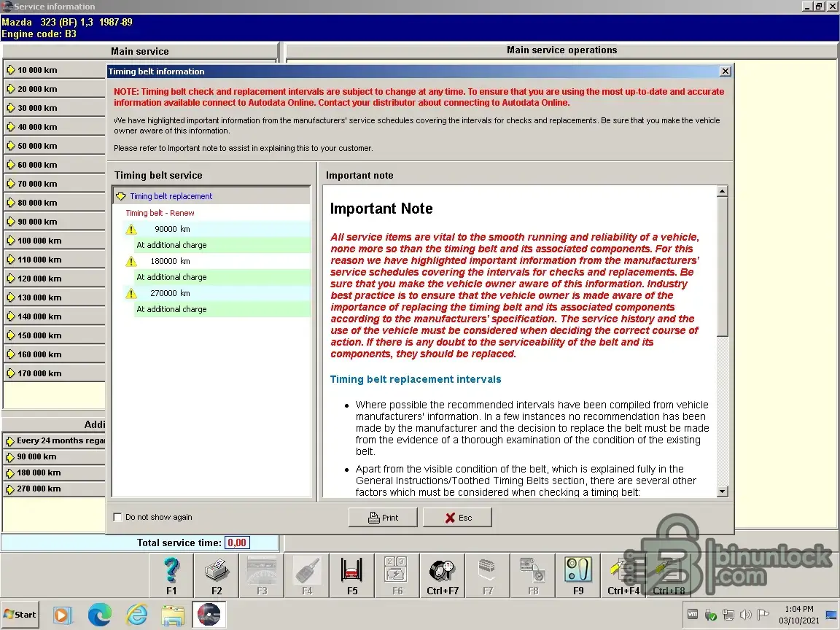Image resolution: width=840 pixels, height=630 pixels.
Task: Select the 150 000 km service row
Action: [x=55, y=335]
